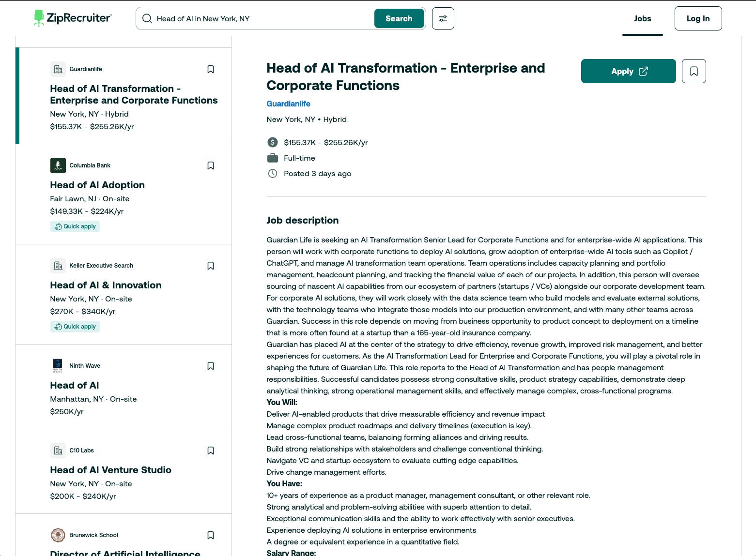Click the C10 Labs building icon
Screen dimensions: 756x556
pyautogui.click(x=58, y=451)
